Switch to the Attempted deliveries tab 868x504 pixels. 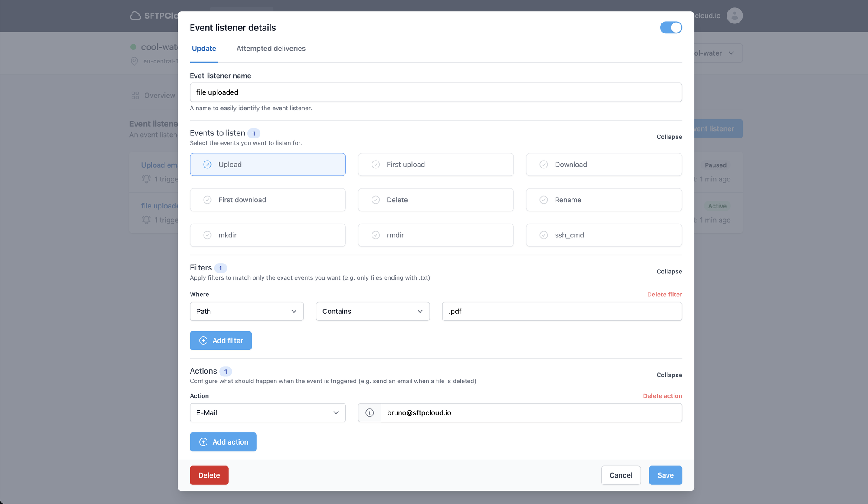(x=271, y=49)
